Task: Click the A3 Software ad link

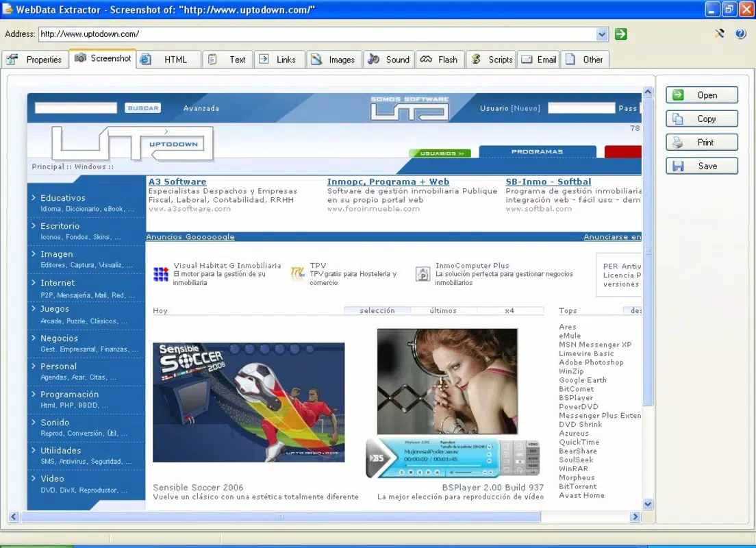Action: tap(177, 182)
